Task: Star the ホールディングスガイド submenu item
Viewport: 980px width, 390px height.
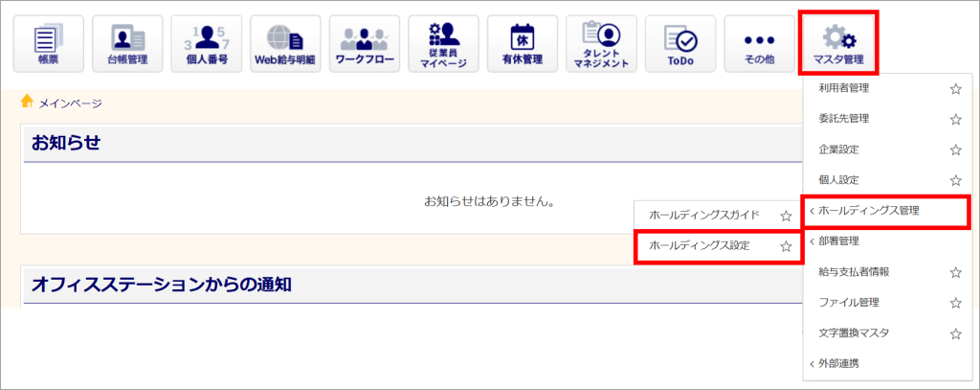Action: click(787, 216)
